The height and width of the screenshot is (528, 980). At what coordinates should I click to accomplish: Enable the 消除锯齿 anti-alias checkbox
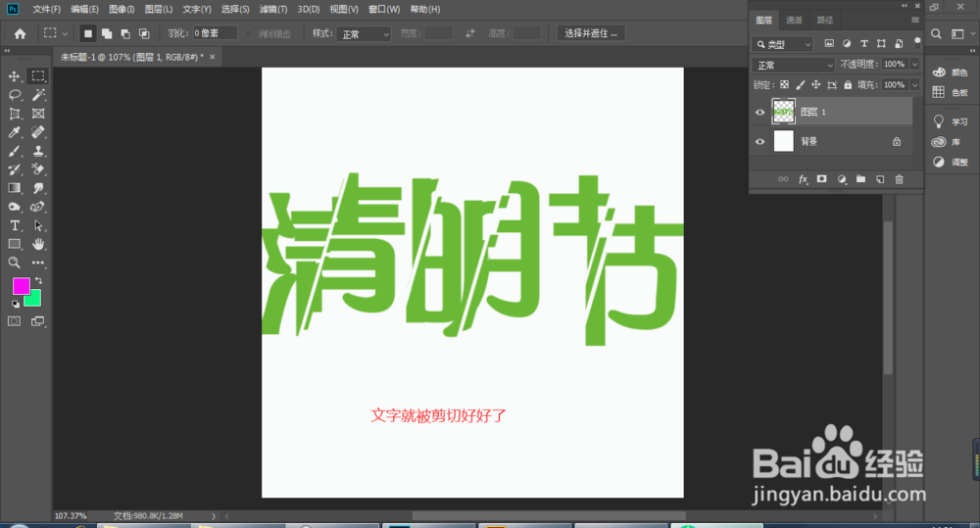[x=249, y=33]
